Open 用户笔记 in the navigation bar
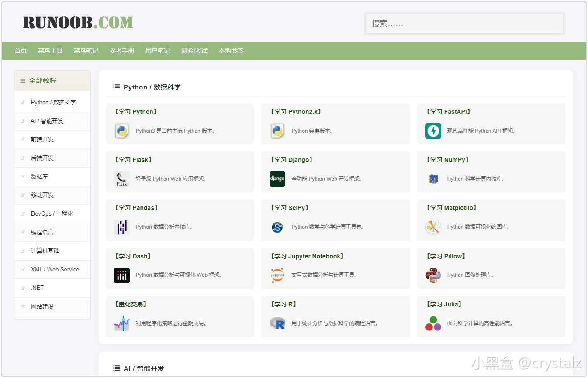Screen dimensions: 588x378 (x=158, y=51)
